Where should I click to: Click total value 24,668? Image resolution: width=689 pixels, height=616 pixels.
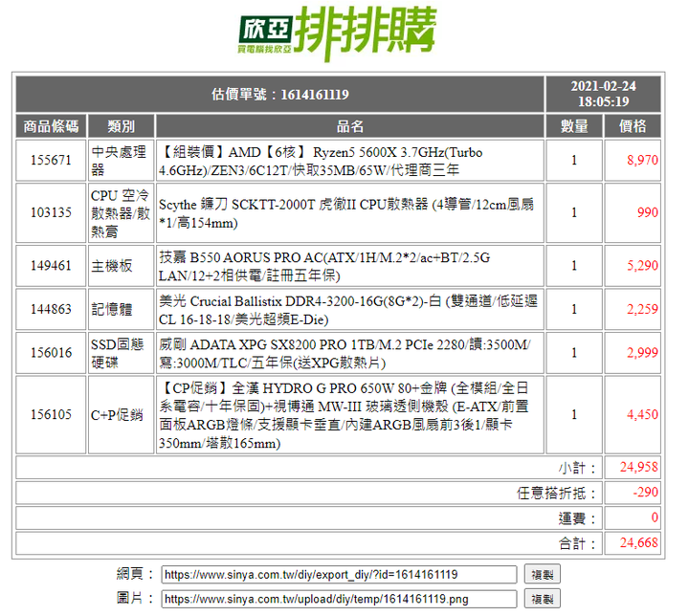(638, 542)
